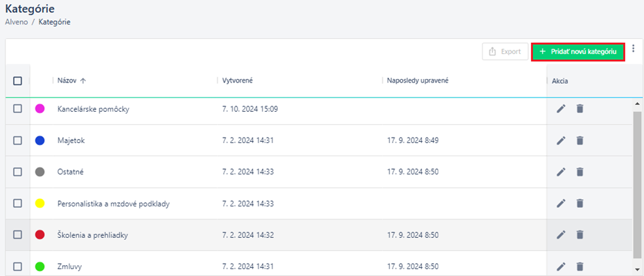Edit the Školenia a prehliadky category
This screenshot has width=644, height=276.
561,234
